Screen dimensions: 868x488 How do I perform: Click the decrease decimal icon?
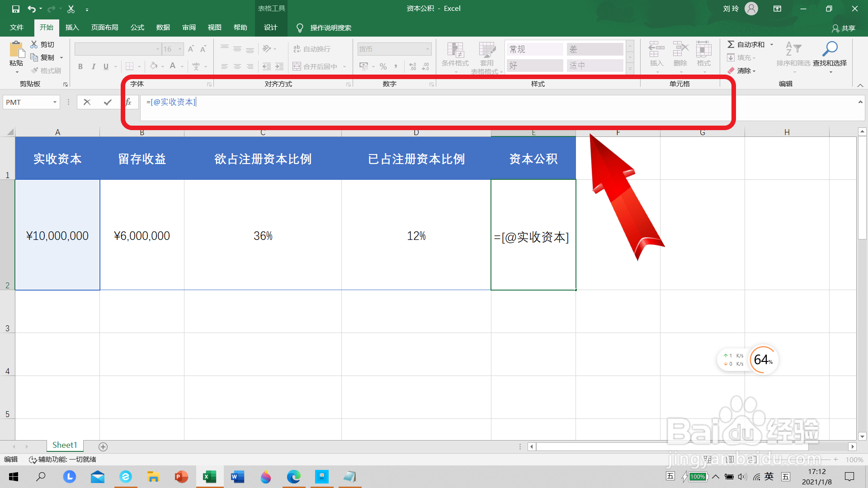click(425, 66)
